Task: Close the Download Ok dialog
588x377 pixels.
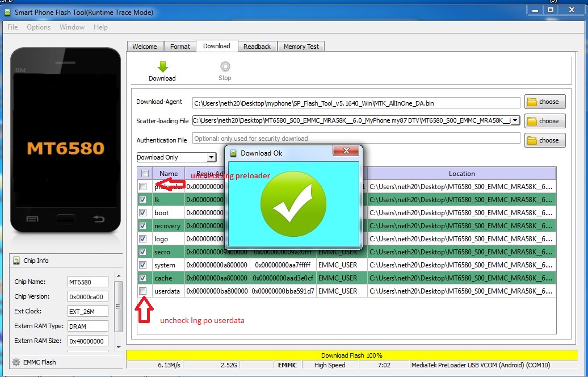Action: point(346,150)
